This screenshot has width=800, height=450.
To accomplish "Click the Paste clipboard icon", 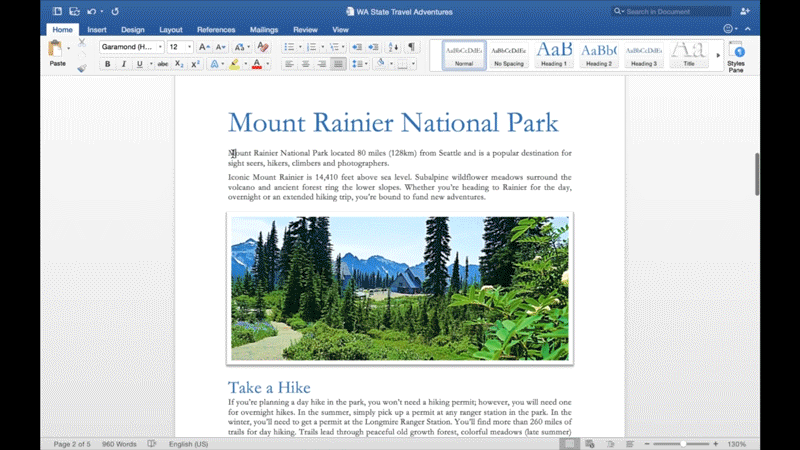I will coord(57,50).
